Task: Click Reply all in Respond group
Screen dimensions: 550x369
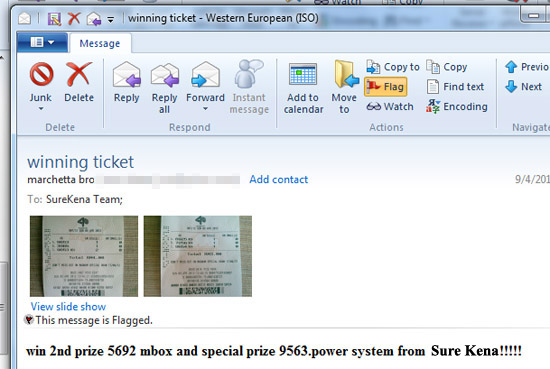Action: pyautogui.click(x=165, y=88)
